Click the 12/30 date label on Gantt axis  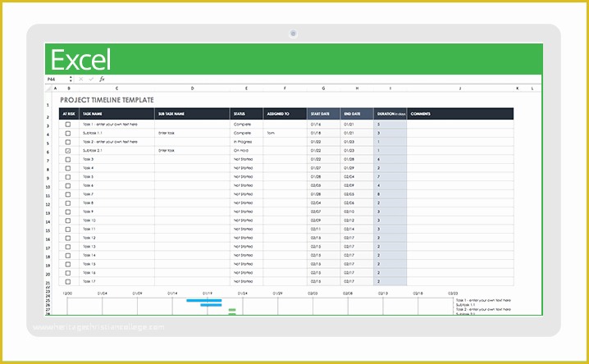[67, 293]
